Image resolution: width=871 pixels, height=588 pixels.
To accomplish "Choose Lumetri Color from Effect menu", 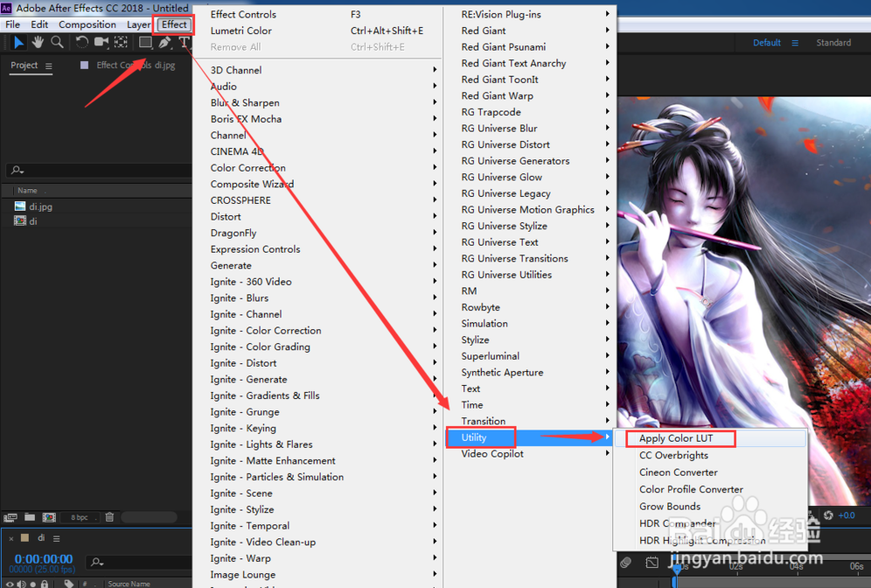I will coord(318,30).
